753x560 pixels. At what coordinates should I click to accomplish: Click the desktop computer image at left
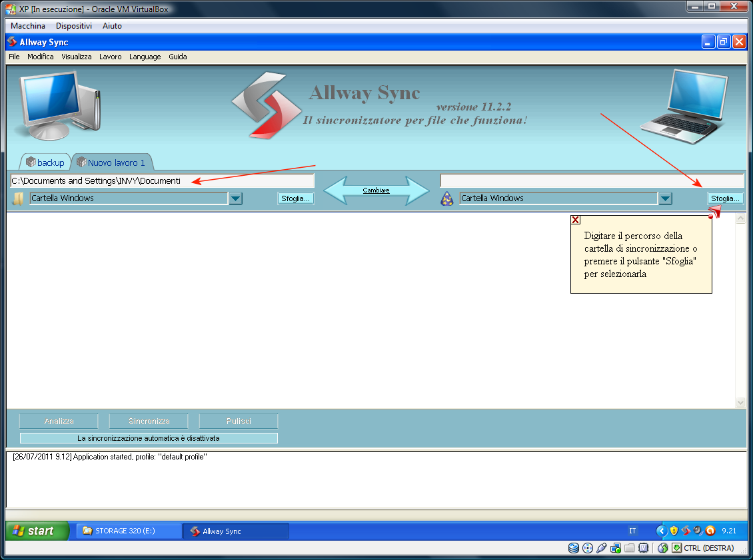pyautogui.click(x=59, y=106)
